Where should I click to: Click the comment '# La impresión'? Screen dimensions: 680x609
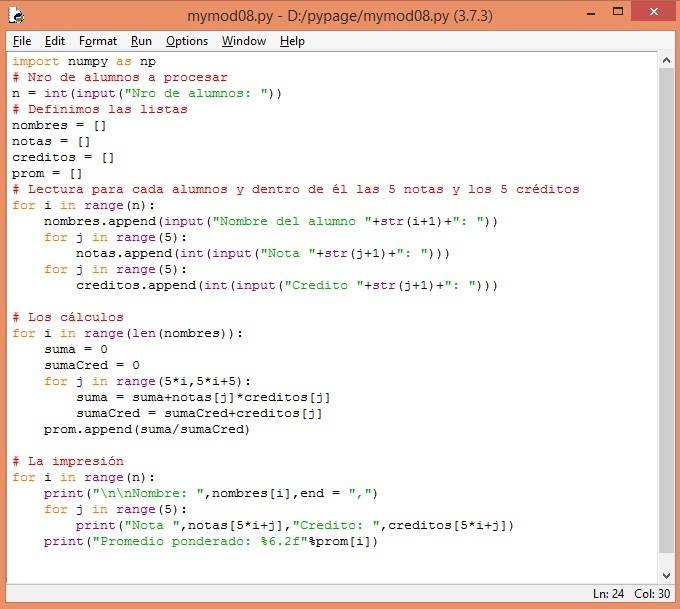[x=68, y=462]
